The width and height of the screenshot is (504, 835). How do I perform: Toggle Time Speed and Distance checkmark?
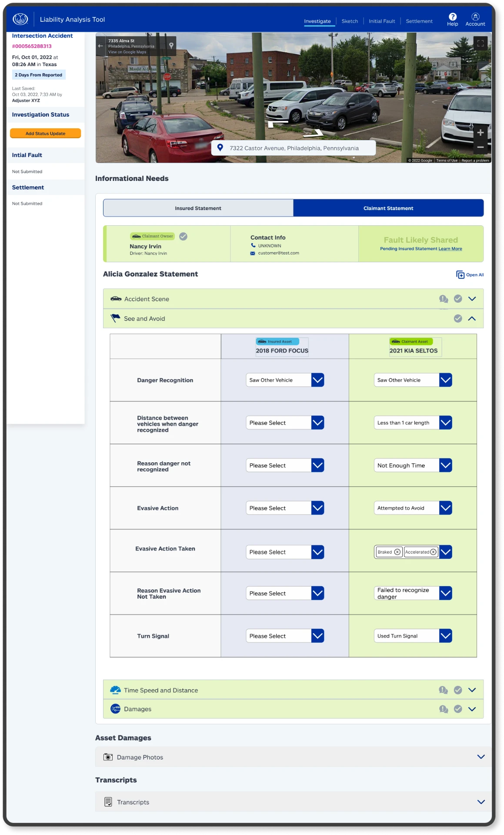point(458,690)
